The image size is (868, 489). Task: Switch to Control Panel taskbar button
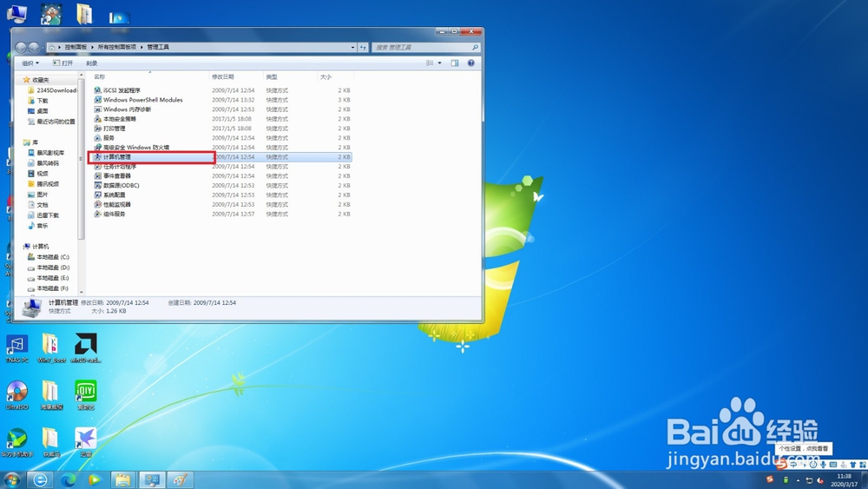click(151, 479)
